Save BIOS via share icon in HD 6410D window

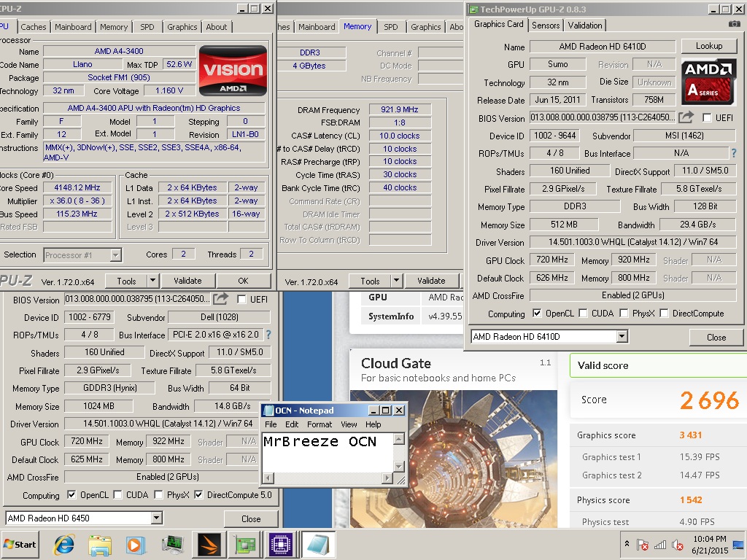(x=686, y=117)
